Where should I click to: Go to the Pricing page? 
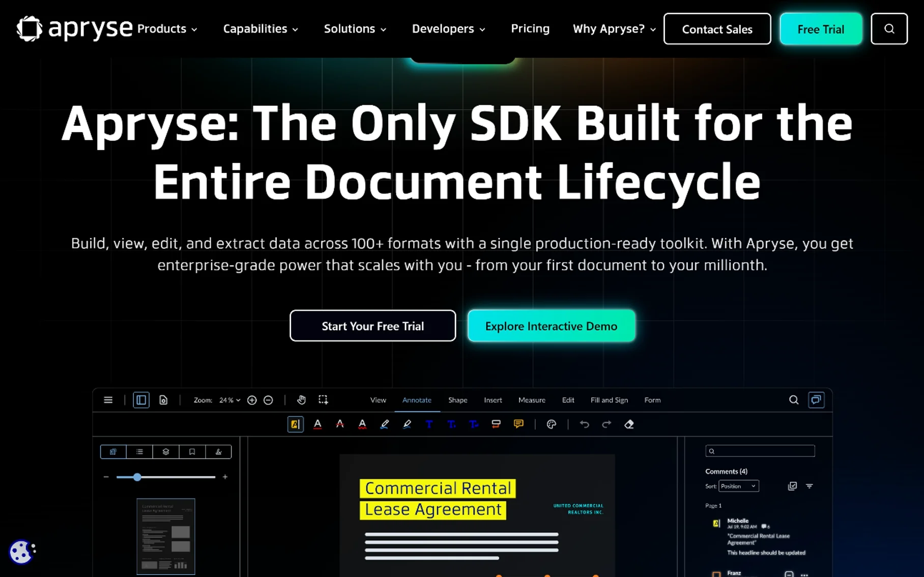tap(530, 28)
